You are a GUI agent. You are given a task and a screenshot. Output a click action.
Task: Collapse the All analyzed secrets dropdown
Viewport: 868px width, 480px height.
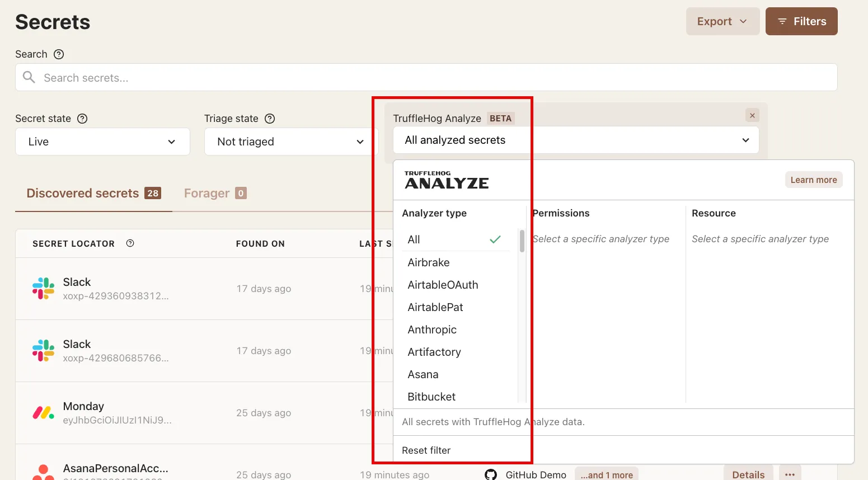tap(576, 140)
